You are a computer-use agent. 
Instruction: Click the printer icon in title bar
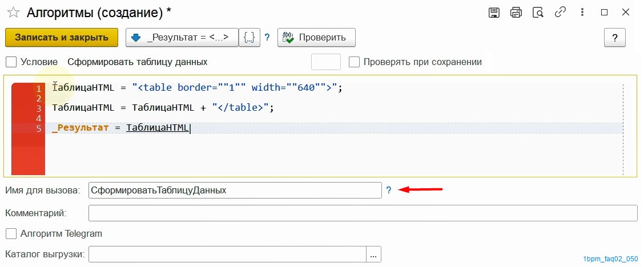[x=516, y=12]
